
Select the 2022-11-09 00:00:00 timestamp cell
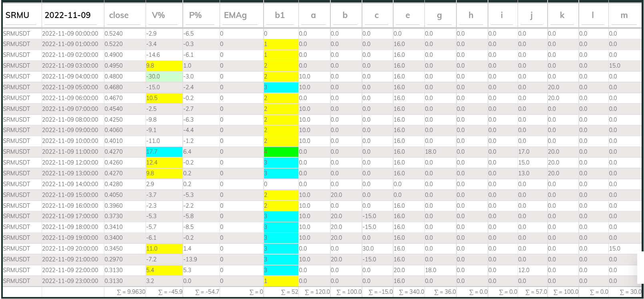[x=70, y=34]
